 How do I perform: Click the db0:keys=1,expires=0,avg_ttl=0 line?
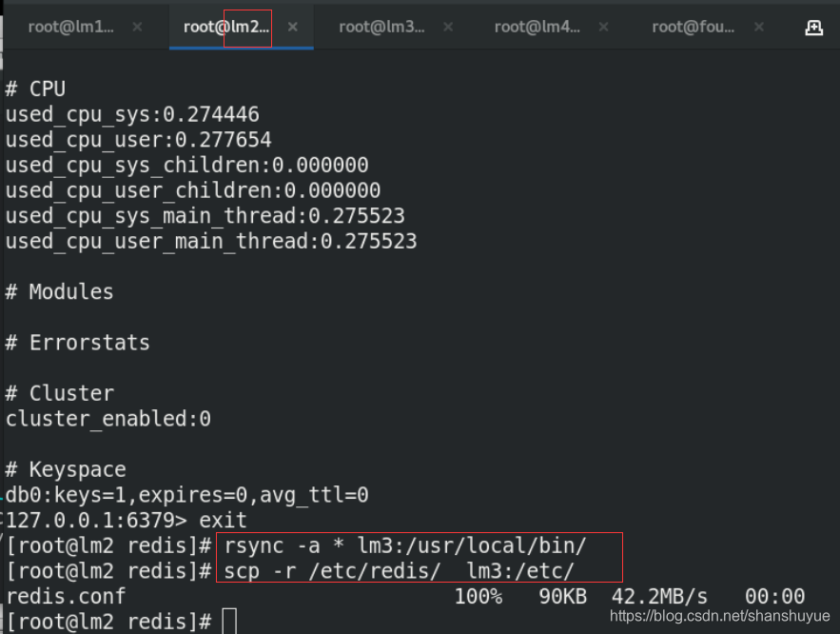click(x=187, y=495)
